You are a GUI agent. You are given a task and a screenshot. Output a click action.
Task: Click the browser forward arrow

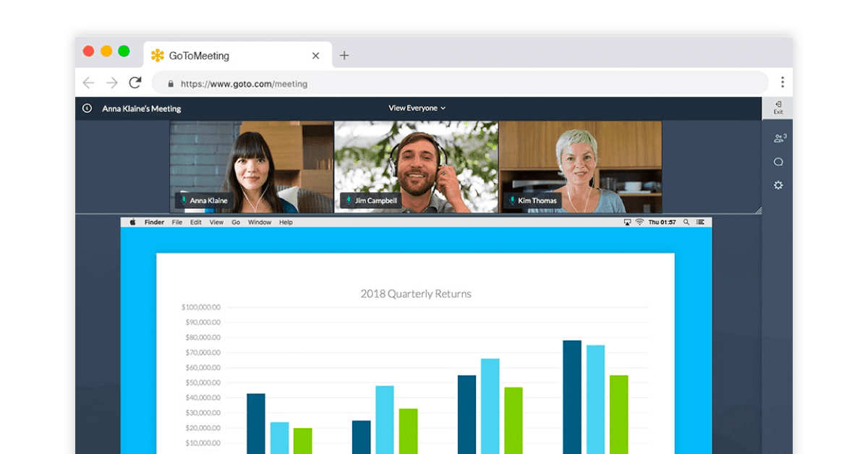[111, 83]
